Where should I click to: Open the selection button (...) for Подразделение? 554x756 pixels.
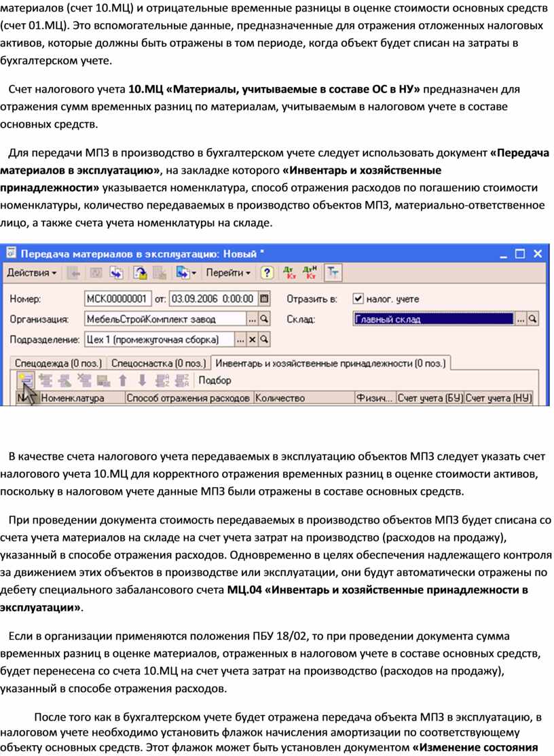pos(241,340)
